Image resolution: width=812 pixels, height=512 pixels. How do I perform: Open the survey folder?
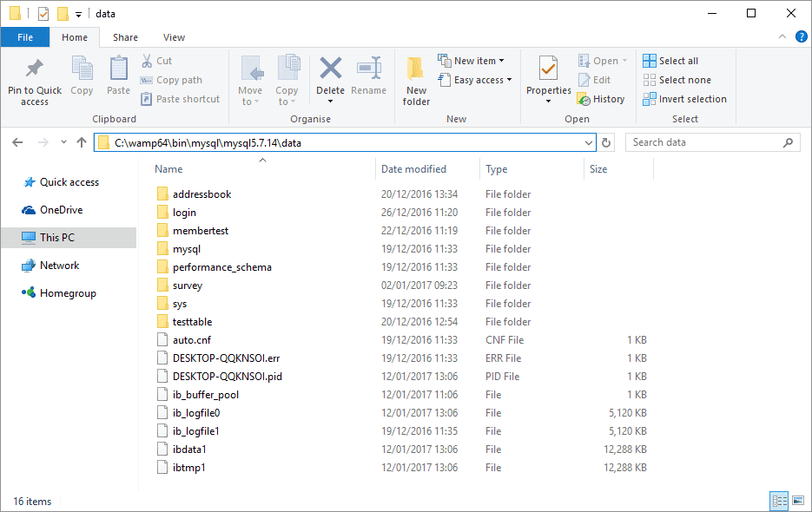tap(190, 285)
